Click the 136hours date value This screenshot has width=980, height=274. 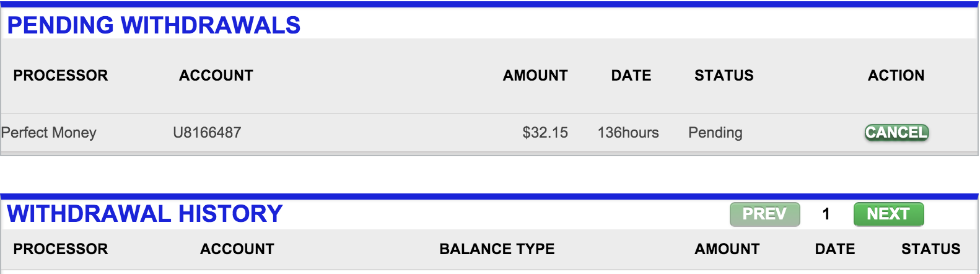(x=628, y=133)
